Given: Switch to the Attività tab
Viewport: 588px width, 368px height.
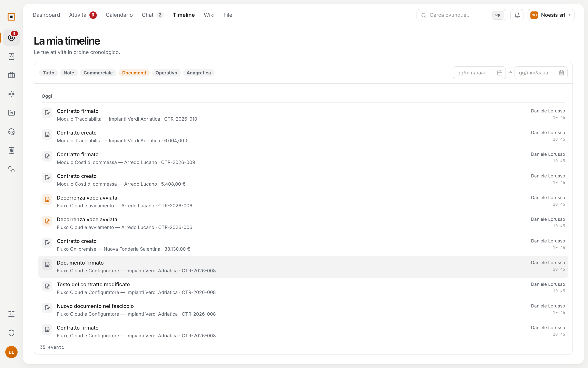Looking at the screenshot, I should (x=83, y=15).
